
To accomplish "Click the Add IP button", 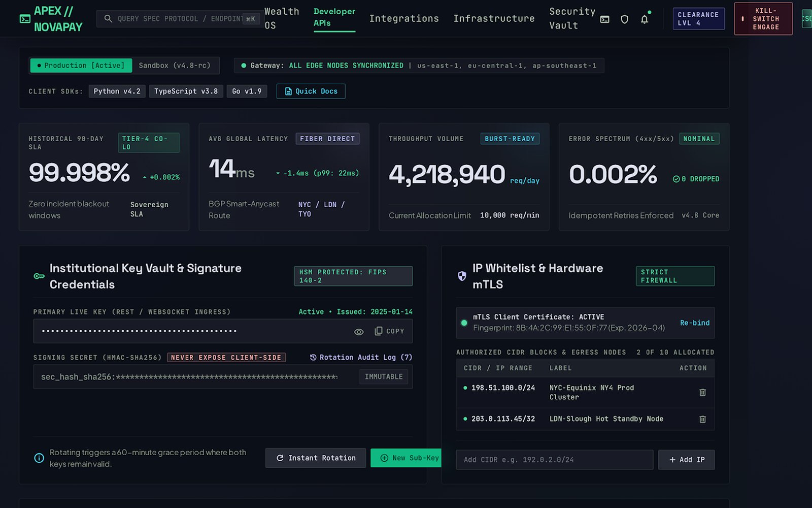I will [x=686, y=460].
